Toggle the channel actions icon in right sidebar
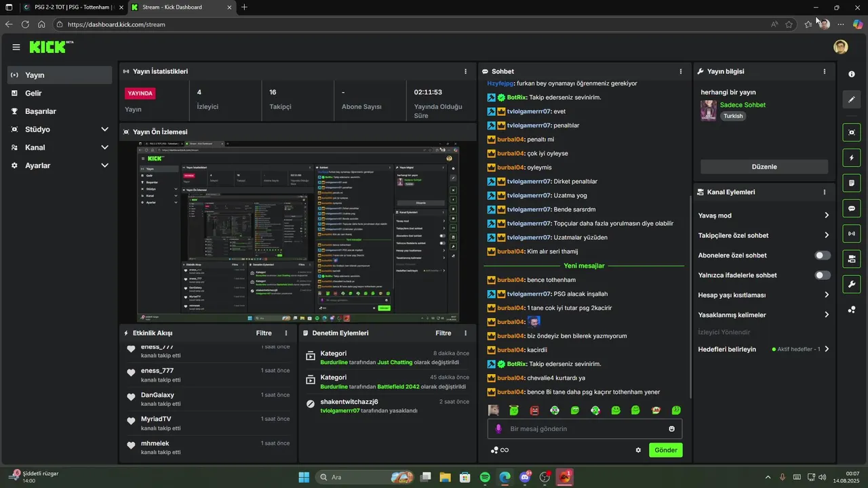The image size is (868, 488). pyautogui.click(x=852, y=259)
